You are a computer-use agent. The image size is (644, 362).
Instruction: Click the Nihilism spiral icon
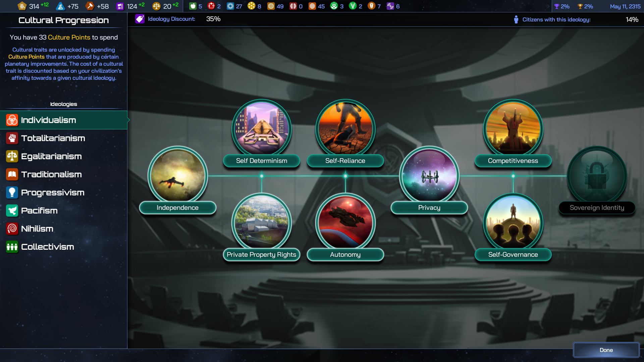point(12,229)
